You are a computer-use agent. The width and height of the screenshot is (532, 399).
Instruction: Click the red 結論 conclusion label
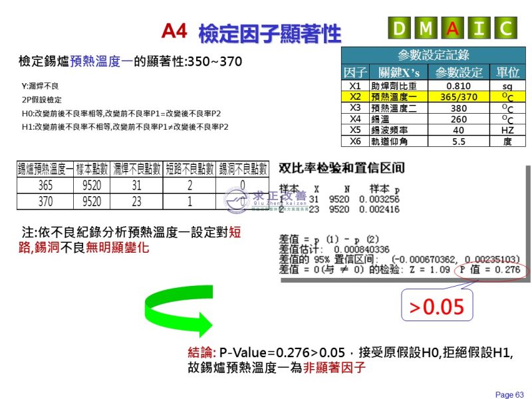(x=202, y=353)
